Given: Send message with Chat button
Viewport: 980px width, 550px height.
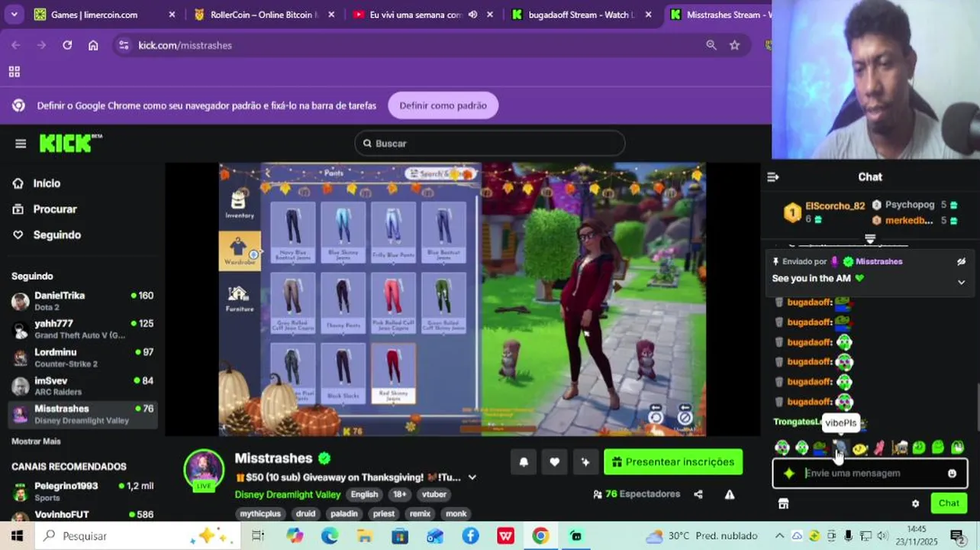Looking at the screenshot, I should point(949,503).
